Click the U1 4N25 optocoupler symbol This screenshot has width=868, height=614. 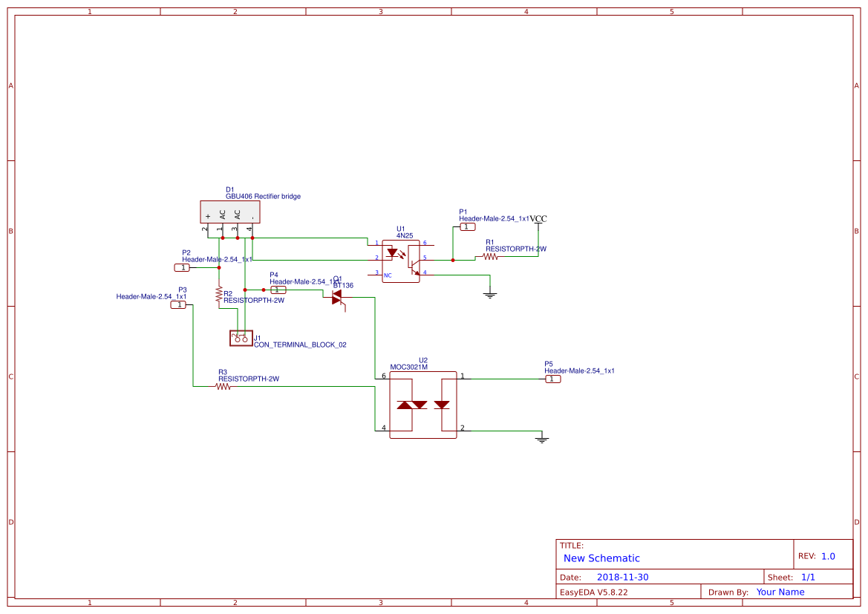tap(401, 261)
